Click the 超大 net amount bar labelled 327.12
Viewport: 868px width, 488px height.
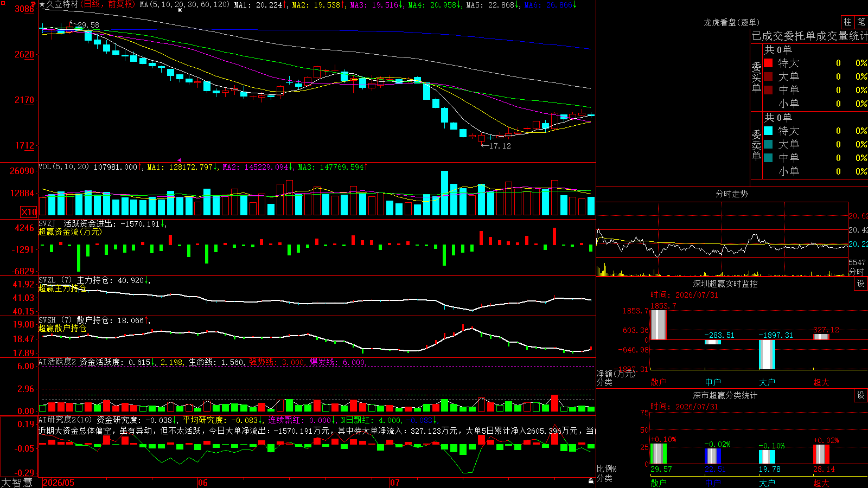[821, 337]
